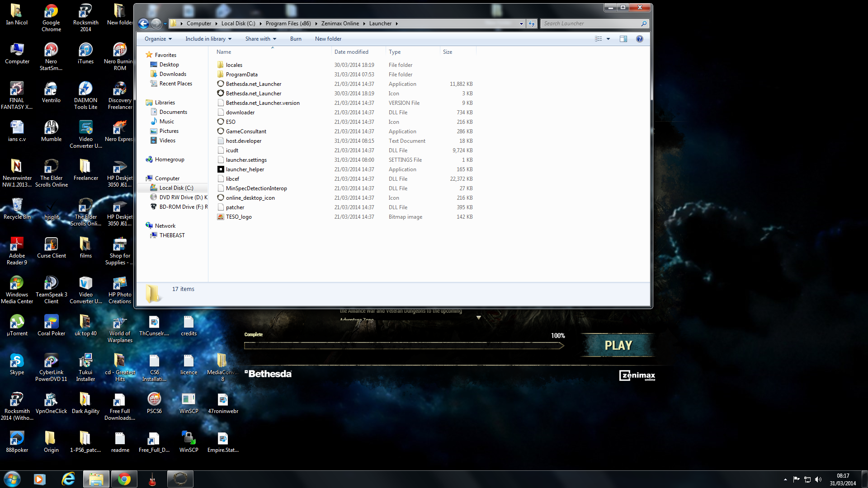Image resolution: width=868 pixels, height=488 pixels.
Task: Sort by the Date modified column
Action: 359,52
